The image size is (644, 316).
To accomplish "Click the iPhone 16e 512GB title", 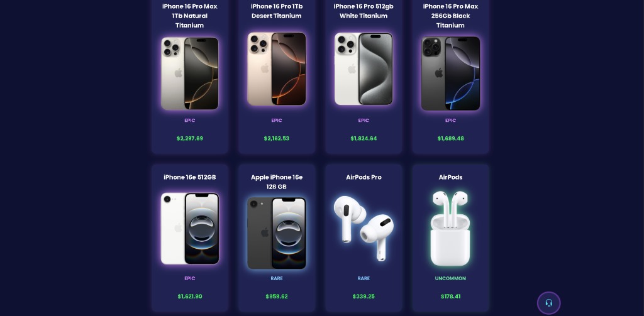I will point(190,177).
